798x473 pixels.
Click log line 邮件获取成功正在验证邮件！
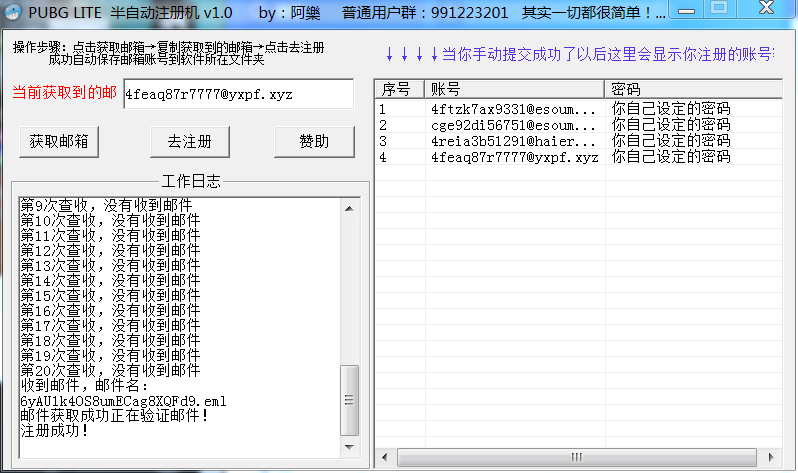point(115,416)
